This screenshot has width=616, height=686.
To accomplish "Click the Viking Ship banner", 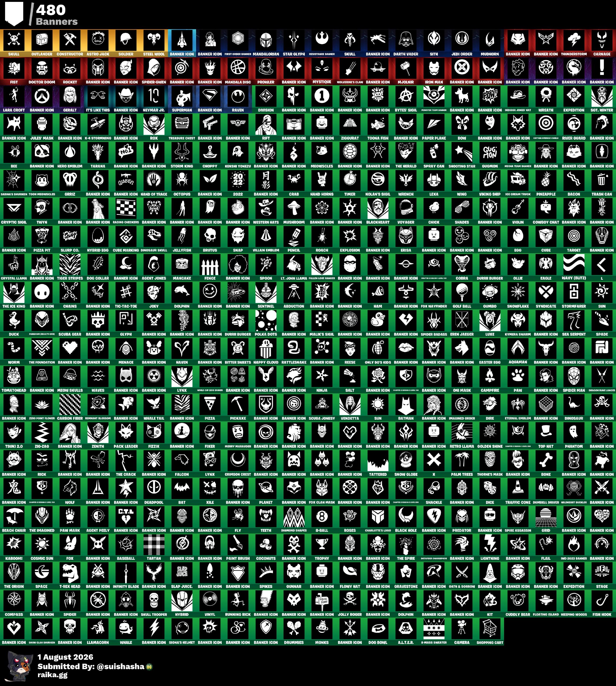I will click(x=490, y=183).
